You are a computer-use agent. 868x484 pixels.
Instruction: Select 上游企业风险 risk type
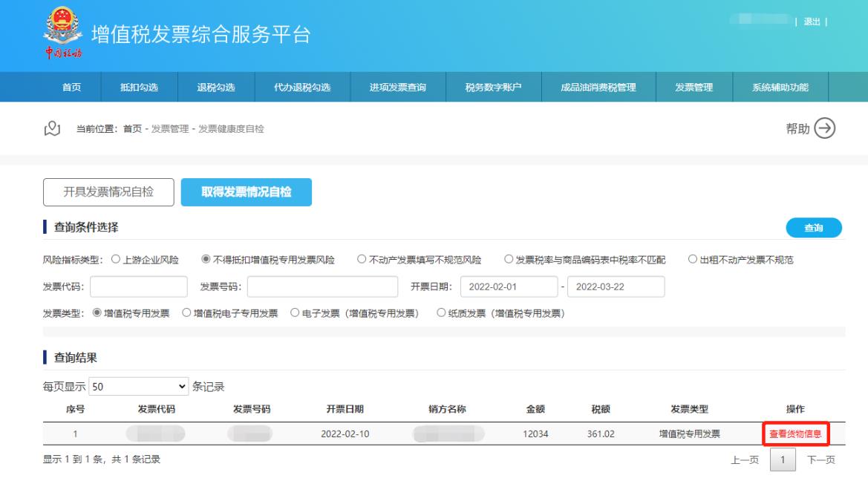pos(115,260)
